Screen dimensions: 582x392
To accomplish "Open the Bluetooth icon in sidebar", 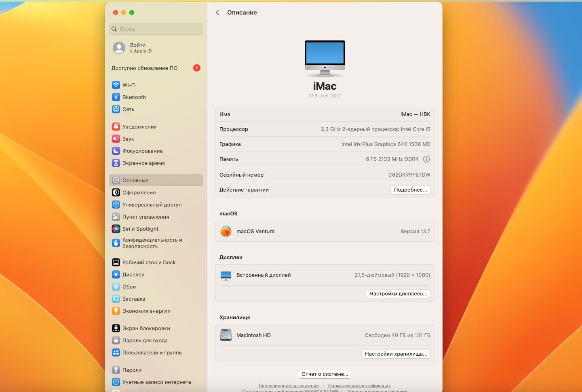I will click(116, 97).
